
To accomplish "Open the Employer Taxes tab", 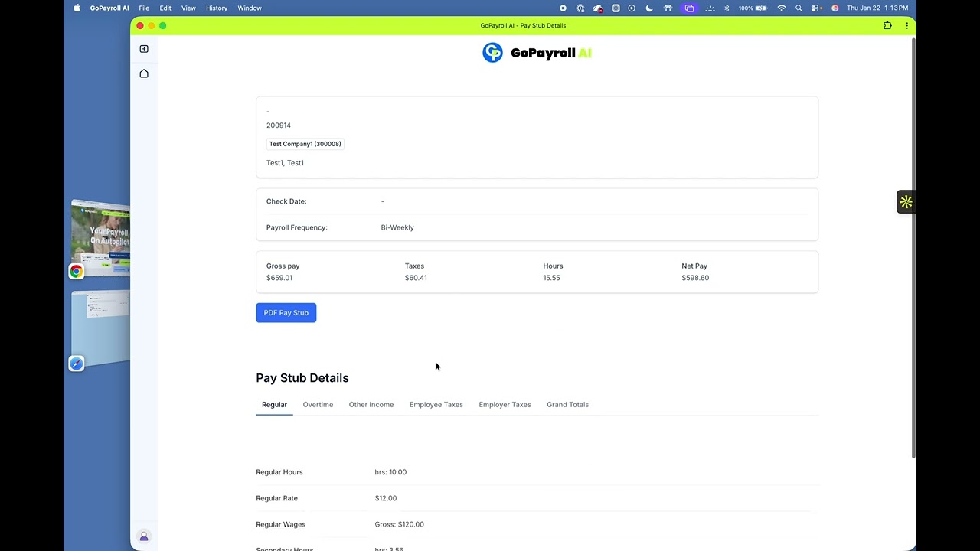I will click(x=505, y=404).
